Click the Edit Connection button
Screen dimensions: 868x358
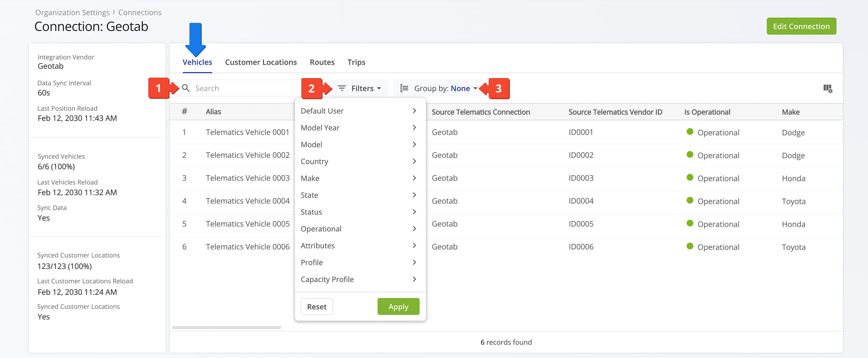click(801, 26)
